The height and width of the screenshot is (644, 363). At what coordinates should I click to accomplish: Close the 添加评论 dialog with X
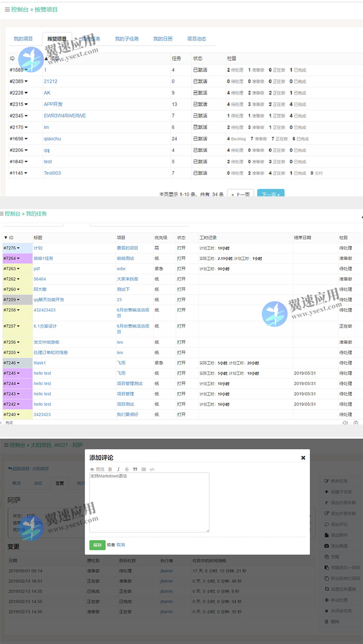click(x=303, y=458)
